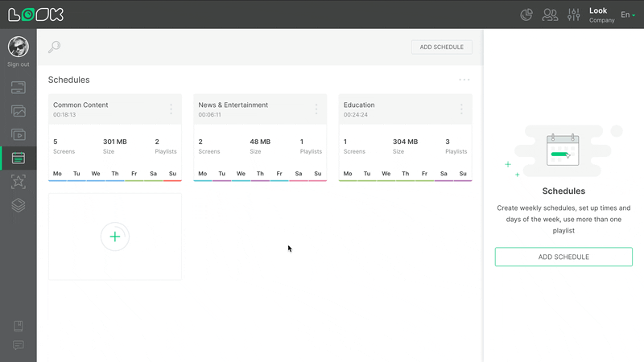Expand the En language dropdown
Screen dimensions: 644x362
pos(627,14)
